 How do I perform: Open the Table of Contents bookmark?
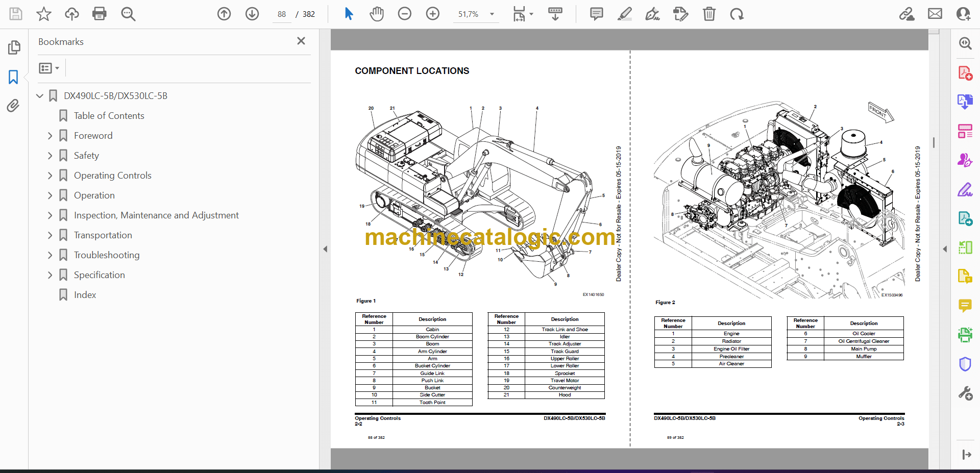(109, 116)
